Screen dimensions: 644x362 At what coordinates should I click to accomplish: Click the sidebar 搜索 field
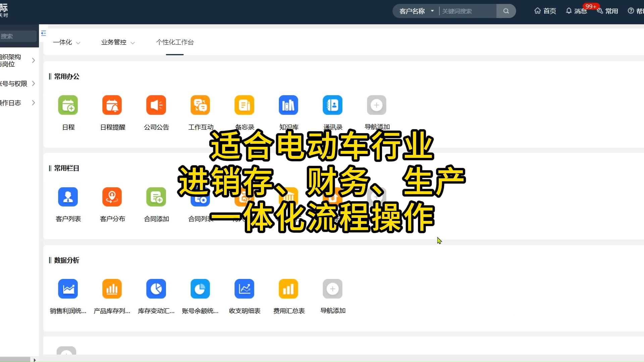coord(18,36)
